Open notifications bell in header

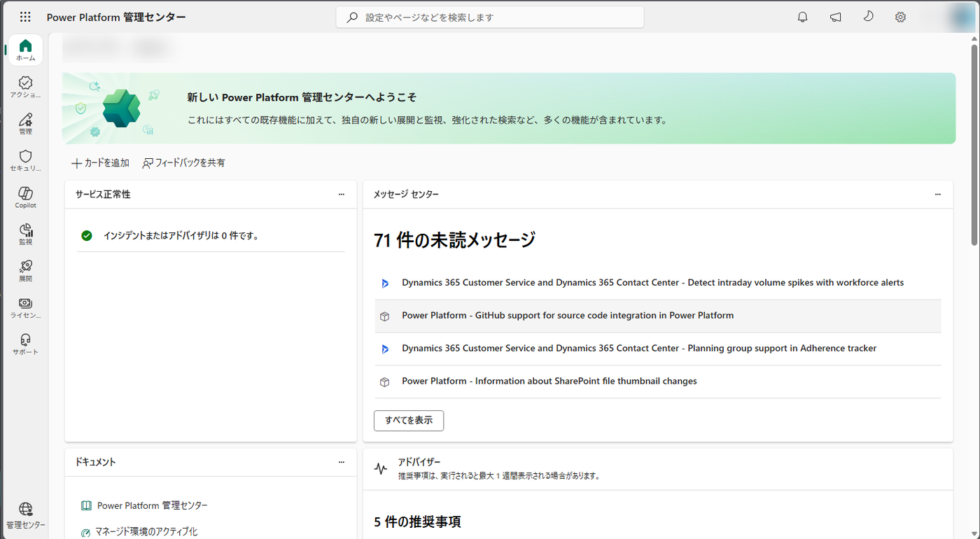coord(803,17)
